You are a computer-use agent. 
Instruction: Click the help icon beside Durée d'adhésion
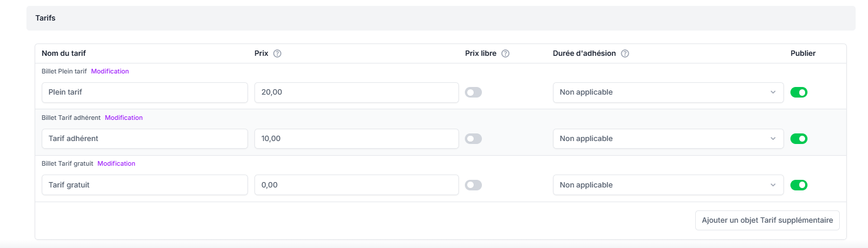click(625, 53)
